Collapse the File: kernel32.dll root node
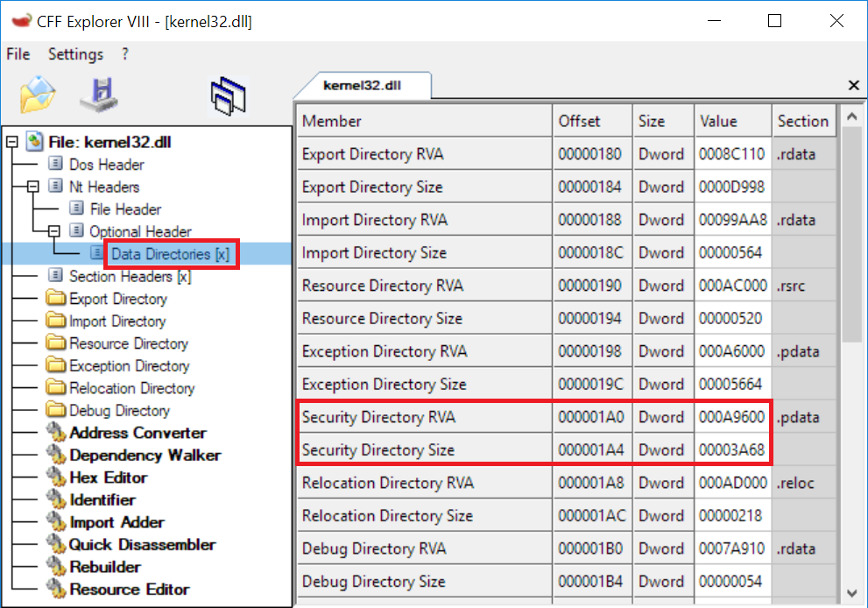This screenshot has height=608, width=868. [x=12, y=142]
